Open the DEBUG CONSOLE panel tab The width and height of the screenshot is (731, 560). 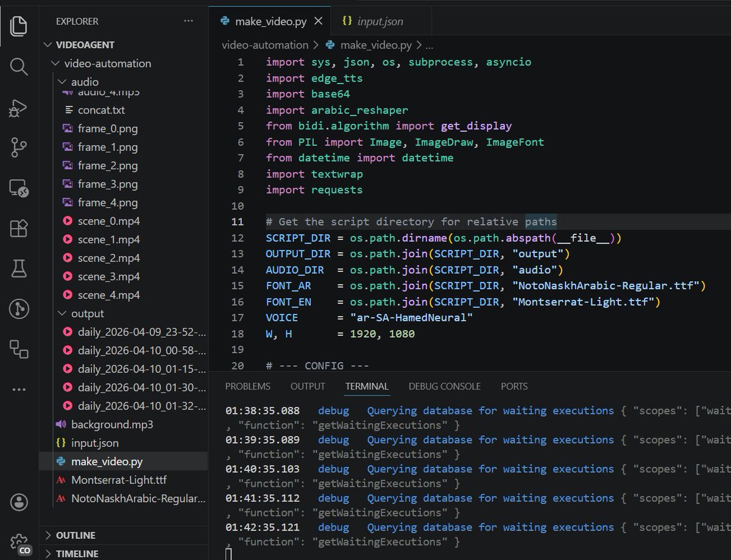[445, 386]
